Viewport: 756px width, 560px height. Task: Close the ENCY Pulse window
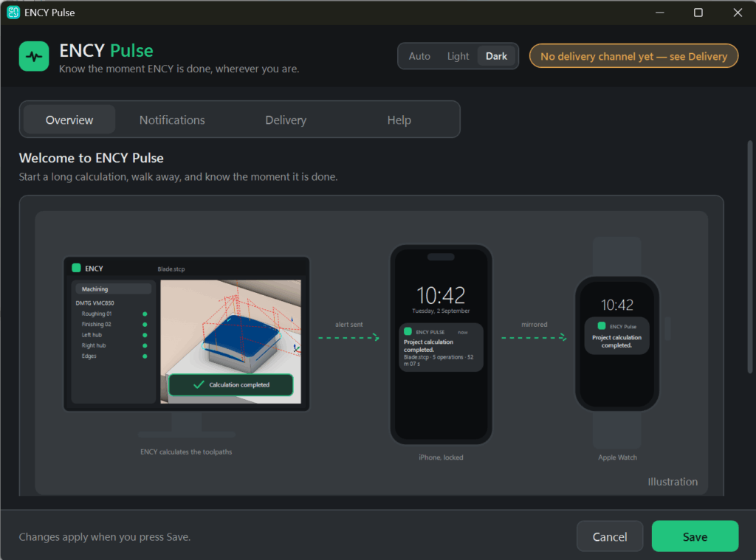[x=738, y=13]
